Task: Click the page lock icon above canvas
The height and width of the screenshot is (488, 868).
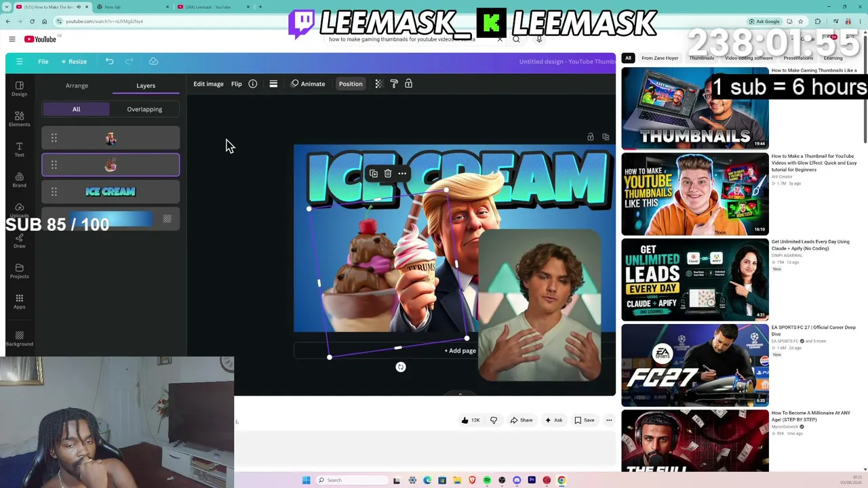Action: 591,137
